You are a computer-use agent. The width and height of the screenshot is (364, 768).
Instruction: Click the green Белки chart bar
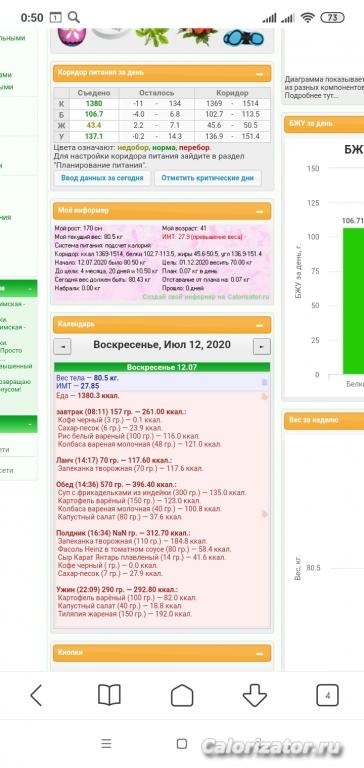click(x=353, y=301)
